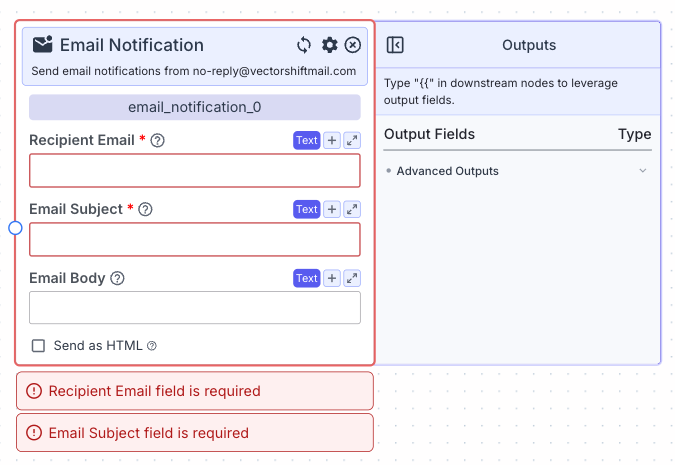Image resolution: width=675 pixels, height=465 pixels.
Task: Click the Output Fields column header
Action: click(x=429, y=134)
